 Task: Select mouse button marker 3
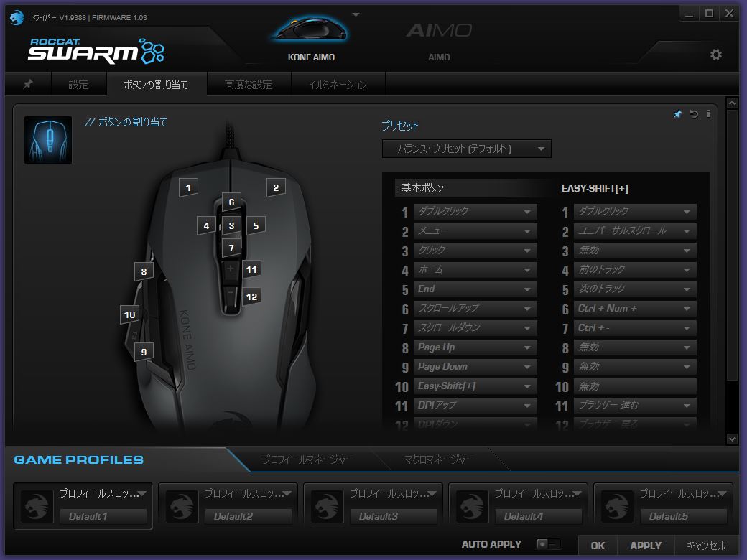pos(231,225)
